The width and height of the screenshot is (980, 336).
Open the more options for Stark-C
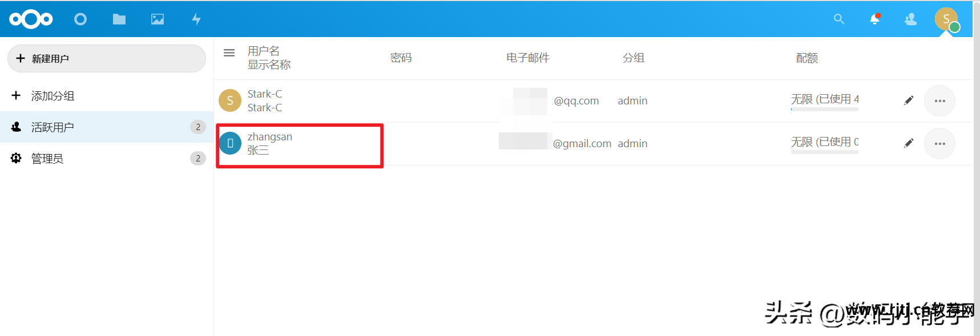(940, 101)
